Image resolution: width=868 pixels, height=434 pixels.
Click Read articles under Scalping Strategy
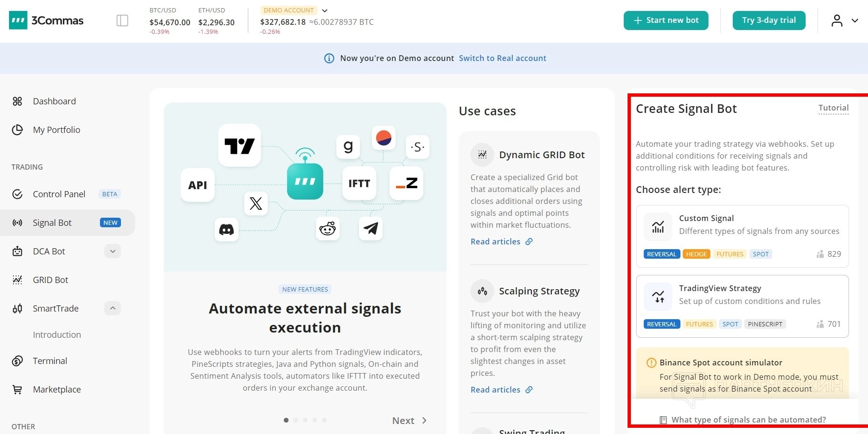tap(501, 390)
